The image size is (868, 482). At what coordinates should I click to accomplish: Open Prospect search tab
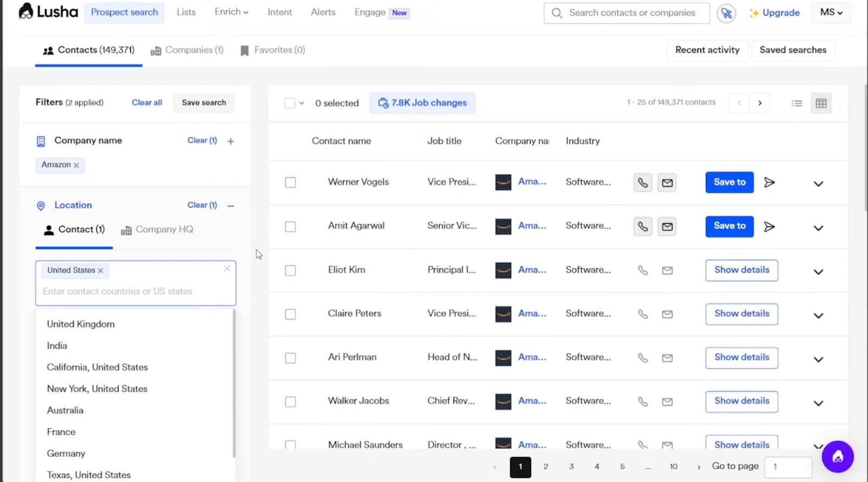coord(124,12)
